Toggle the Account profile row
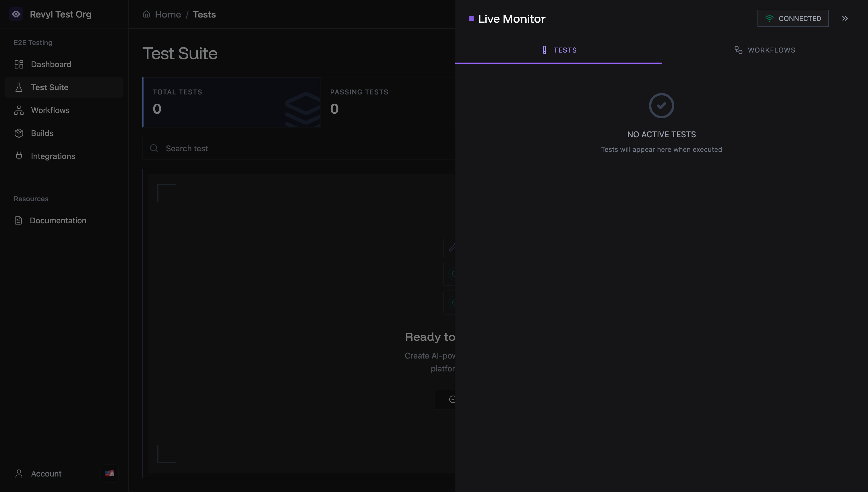The width and height of the screenshot is (868, 492). click(46, 473)
